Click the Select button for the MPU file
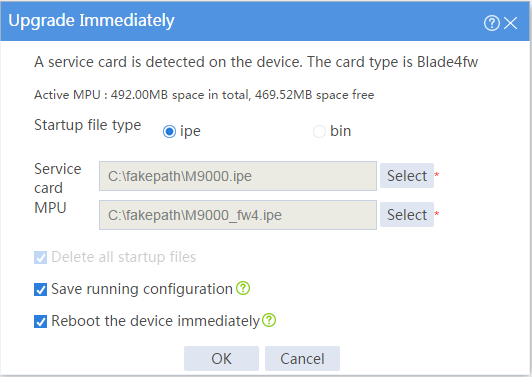Image resolution: width=532 pixels, height=377 pixels. pos(407,214)
